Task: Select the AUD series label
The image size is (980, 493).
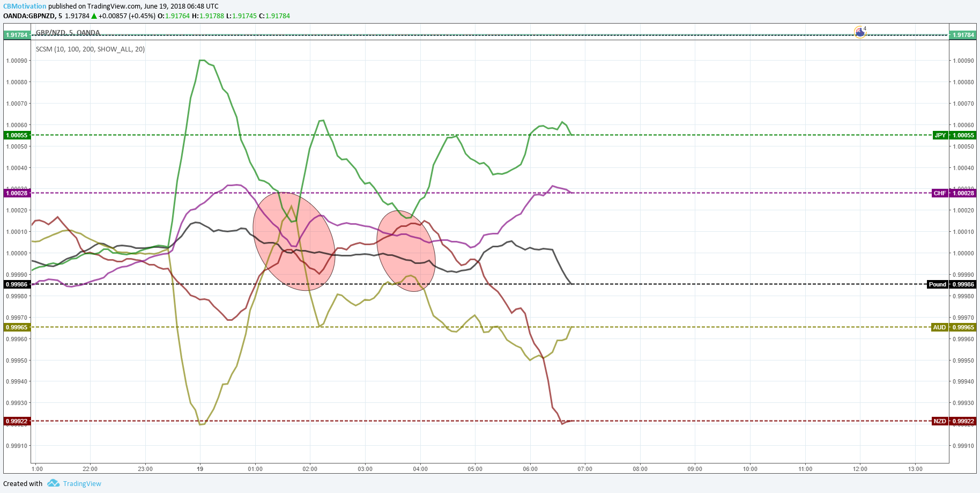Action: click(939, 327)
